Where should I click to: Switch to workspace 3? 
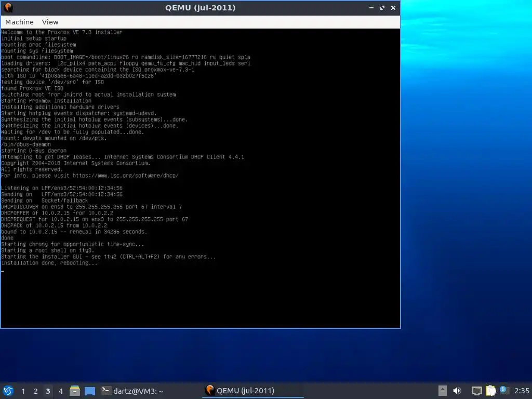point(48,391)
